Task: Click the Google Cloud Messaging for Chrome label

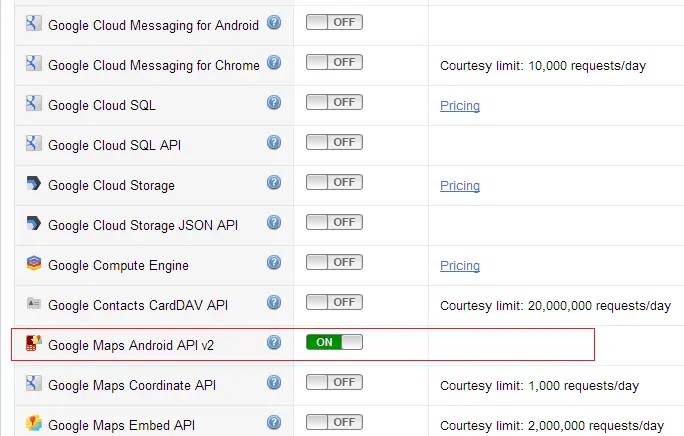Action: click(x=154, y=65)
